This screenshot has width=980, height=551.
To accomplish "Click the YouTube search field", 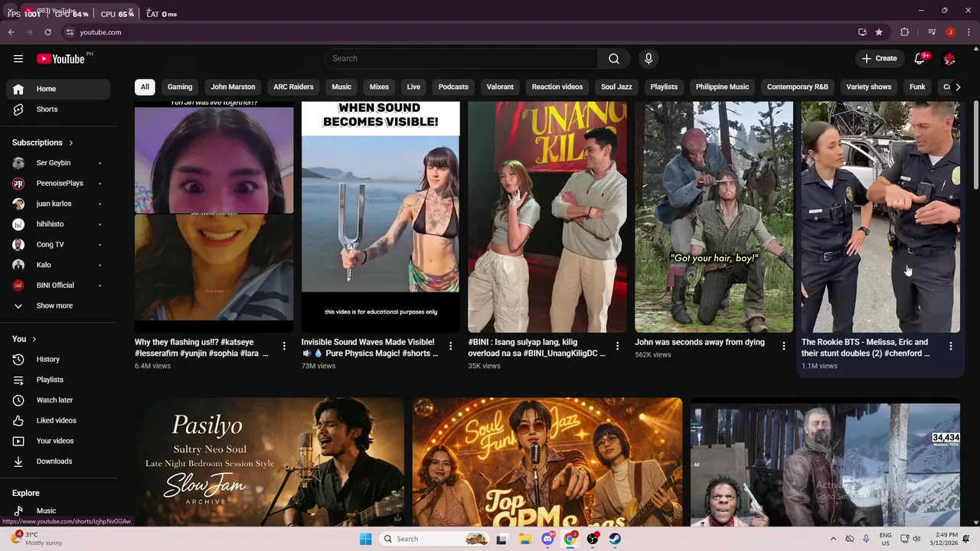I will click(461, 59).
